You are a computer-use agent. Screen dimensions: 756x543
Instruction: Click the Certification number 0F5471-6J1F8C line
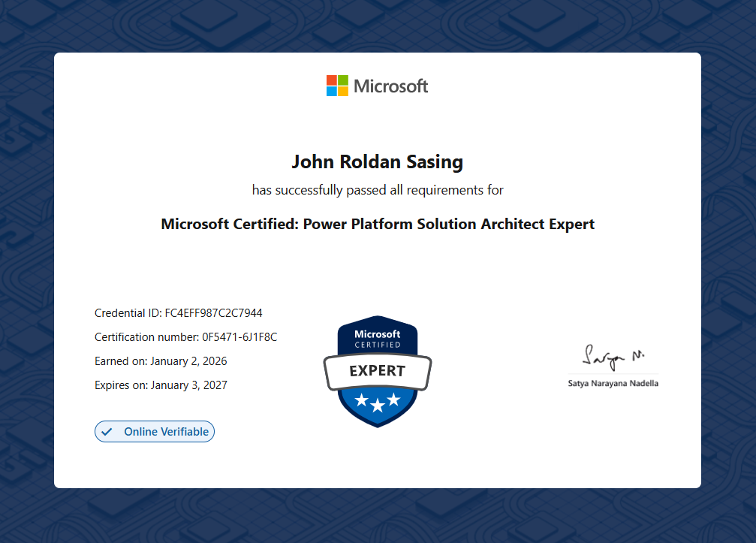pyautogui.click(x=185, y=337)
